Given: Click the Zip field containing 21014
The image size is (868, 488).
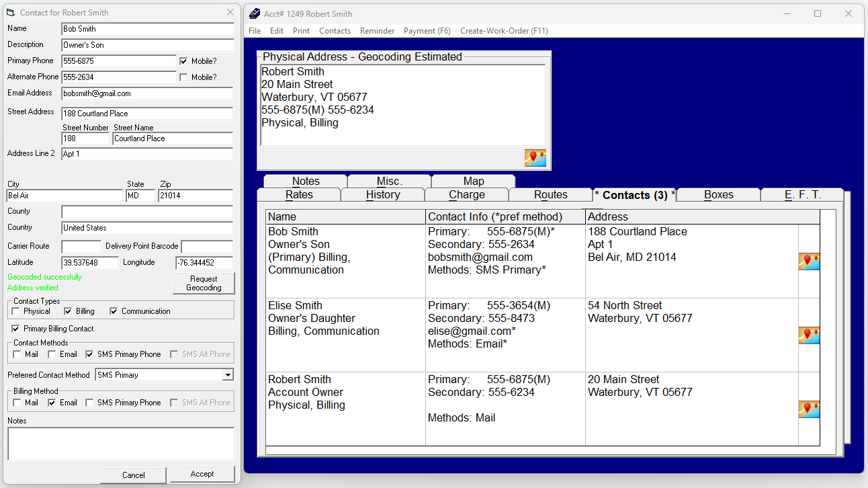Looking at the screenshot, I should point(196,196).
